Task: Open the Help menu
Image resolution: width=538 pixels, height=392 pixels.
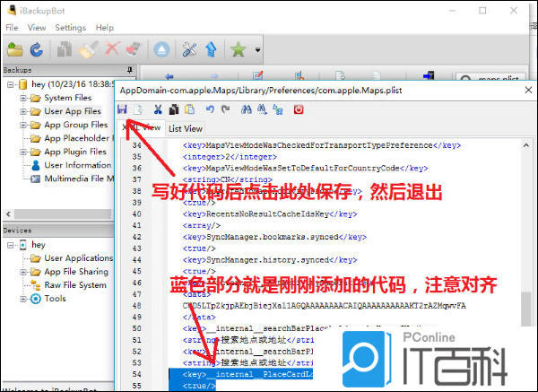Action: (x=105, y=28)
